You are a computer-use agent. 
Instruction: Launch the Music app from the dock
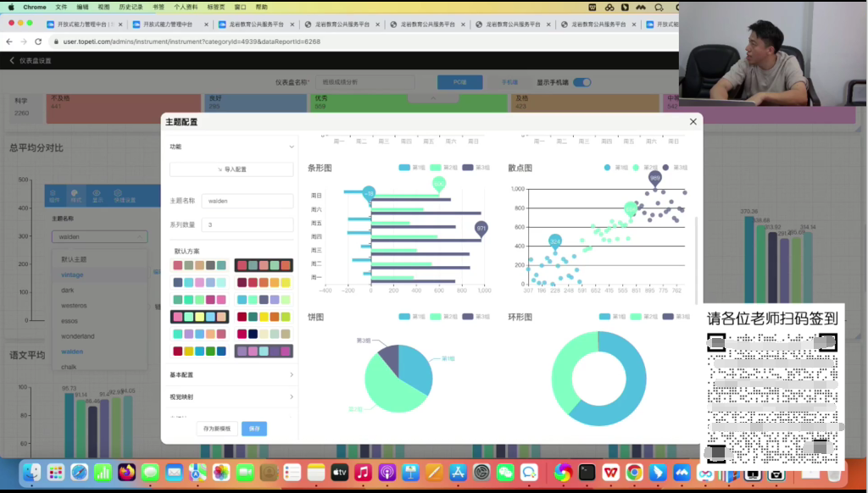(363, 472)
